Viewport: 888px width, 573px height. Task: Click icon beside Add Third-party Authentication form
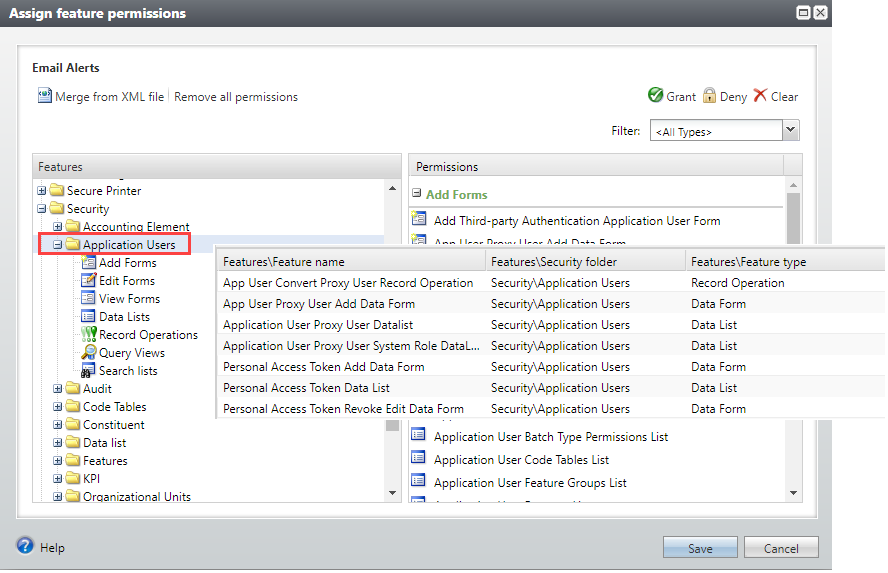point(419,218)
